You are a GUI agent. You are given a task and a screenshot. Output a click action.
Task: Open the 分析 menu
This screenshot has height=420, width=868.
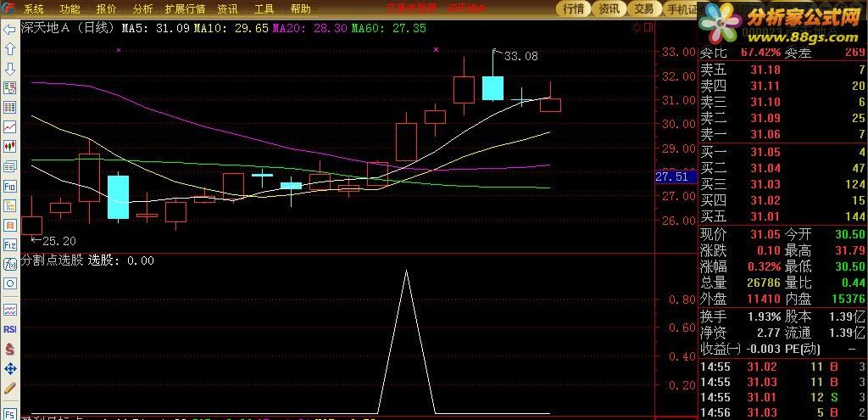tap(142, 8)
